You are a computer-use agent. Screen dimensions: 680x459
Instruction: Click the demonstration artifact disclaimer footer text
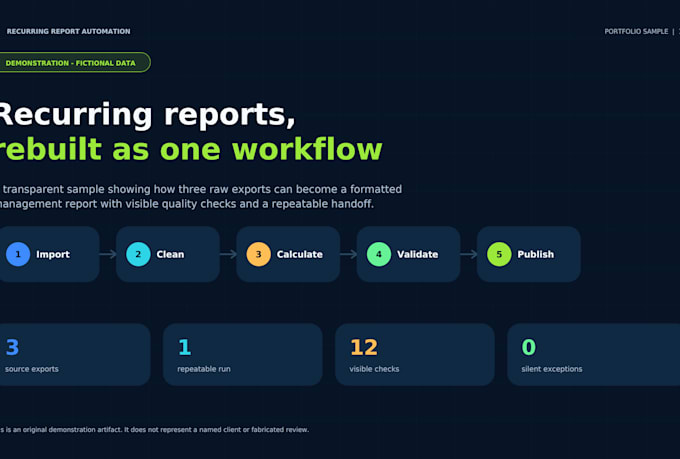coord(154,429)
